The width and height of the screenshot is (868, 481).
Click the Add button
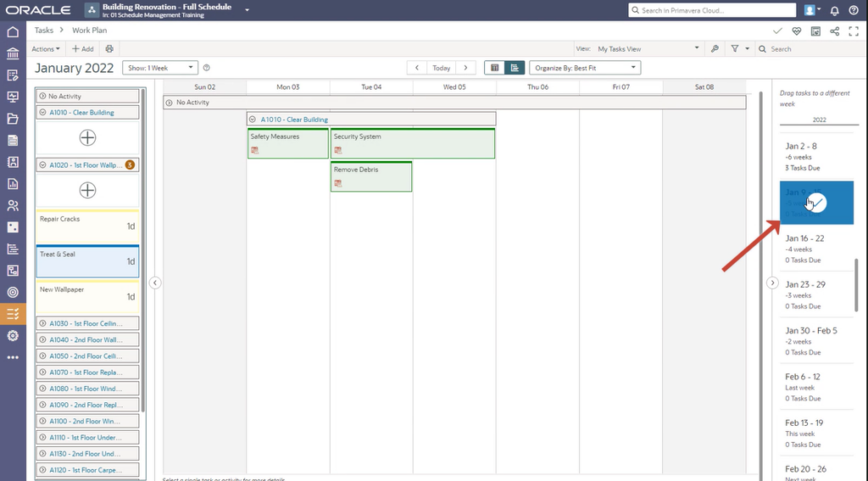tap(83, 49)
